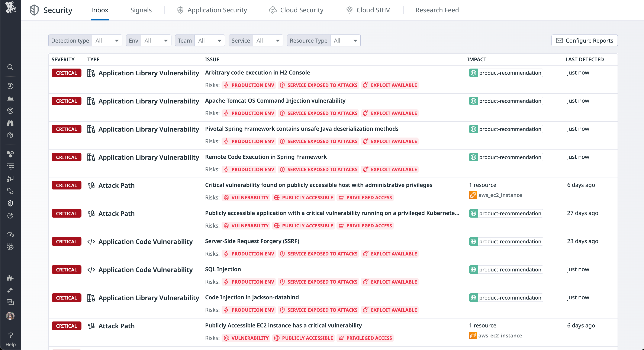The image size is (644, 350).
Task: Select the Security shield icon in the sidebar
Action: tap(10, 203)
